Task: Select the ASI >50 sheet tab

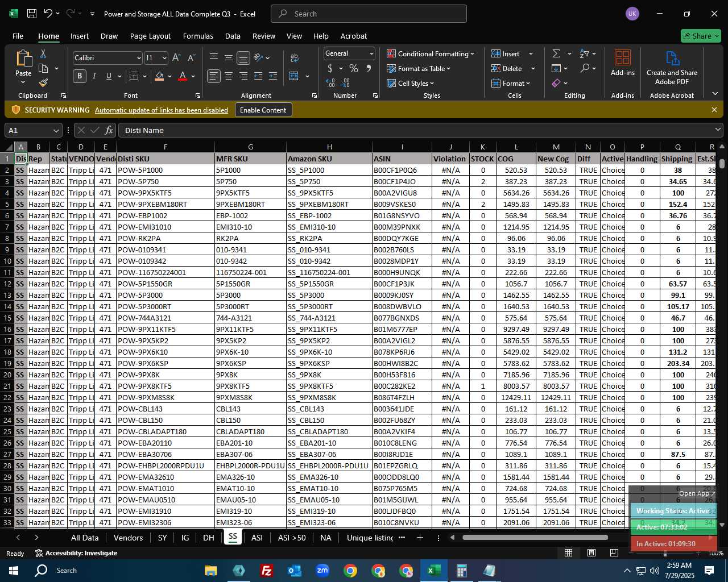Action: pyautogui.click(x=292, y=538)
